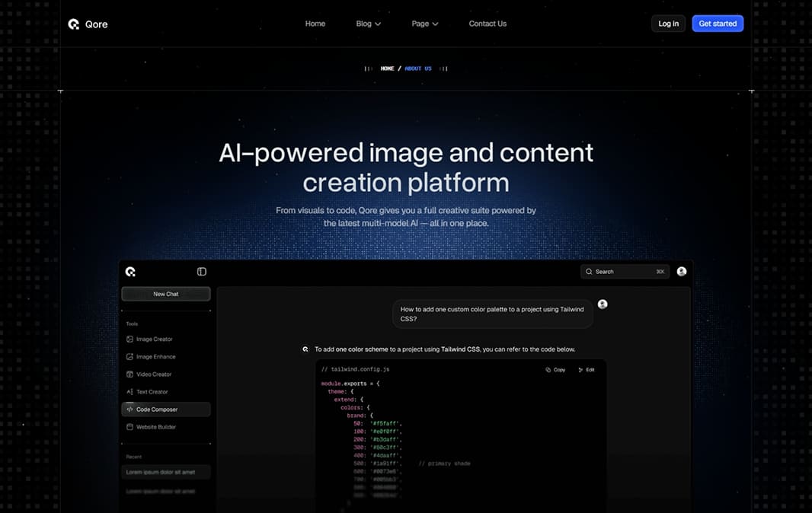Edit the code snippet
Screen dimensions: 812x513
click(586, 370)
